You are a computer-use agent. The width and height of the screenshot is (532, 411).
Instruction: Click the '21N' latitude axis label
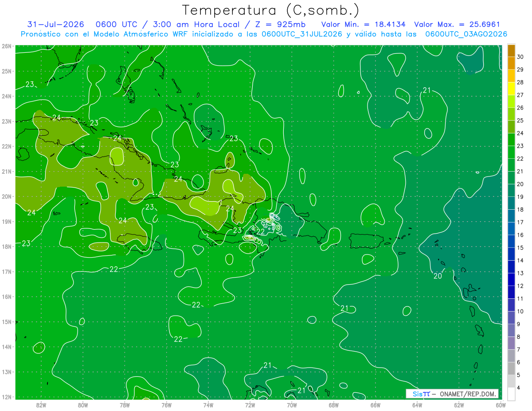point(7,171)
